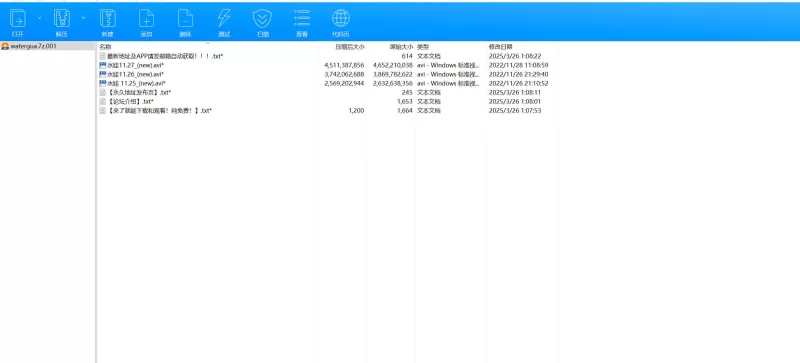Sort by the modified date (修改日期) column header
The width and height of the screenshot is (800, 363).
pos(501,46)
